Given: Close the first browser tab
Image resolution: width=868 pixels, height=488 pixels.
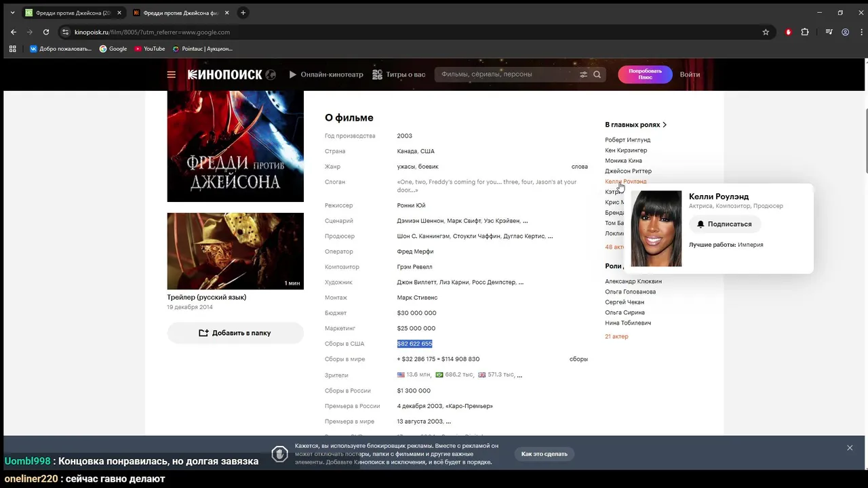Looking at the screenshot, I should pos(119,13).
